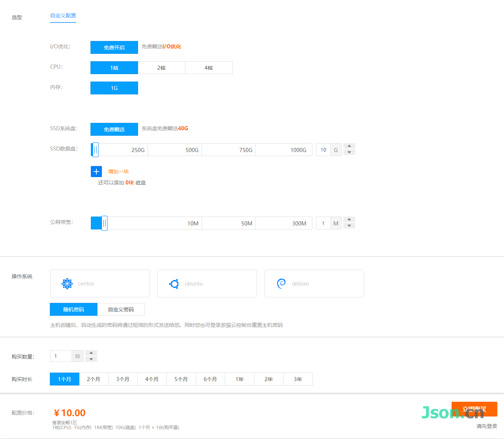Increase purchase quantity with up arrow

pyautogui.click(x=91, y=353)
